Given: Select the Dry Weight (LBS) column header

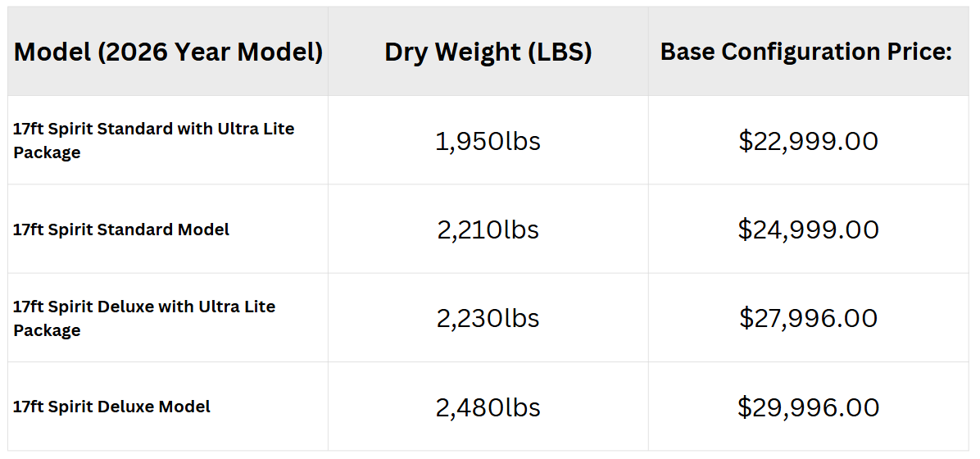Looking at the screenshot, I should pos(488,52).
